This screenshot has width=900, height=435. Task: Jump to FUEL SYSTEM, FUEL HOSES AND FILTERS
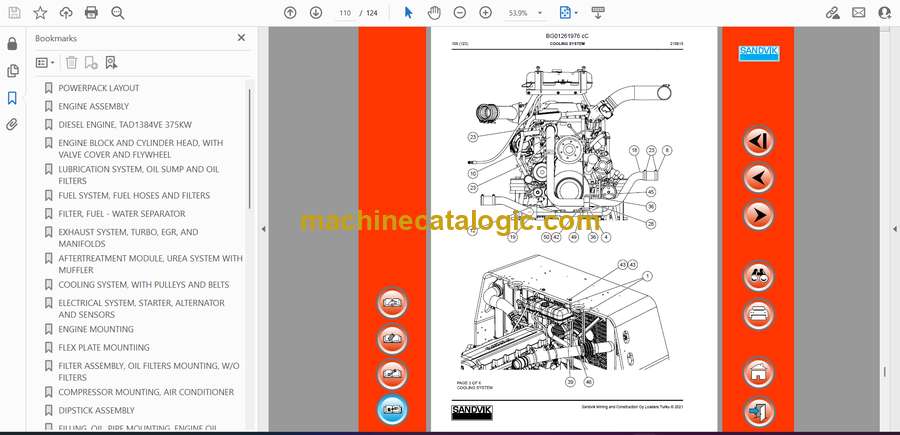coord(134,195)
